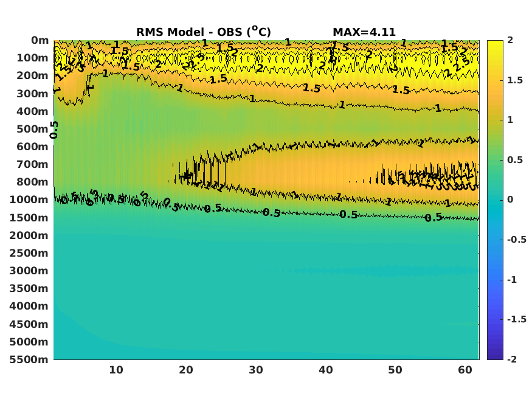Select the "3500m" depth axis label

(29, 288)
